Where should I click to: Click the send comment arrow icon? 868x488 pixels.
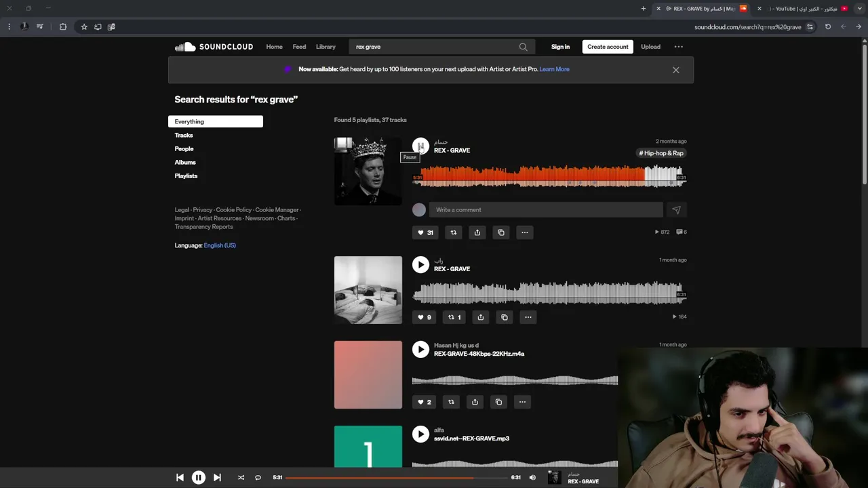[676, 210]
